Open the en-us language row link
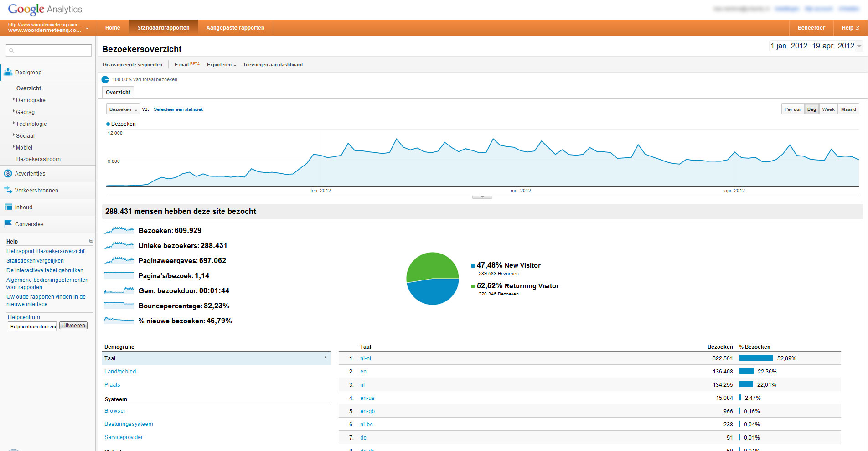Screen dimensions: 868x451 tap(367, 398)
